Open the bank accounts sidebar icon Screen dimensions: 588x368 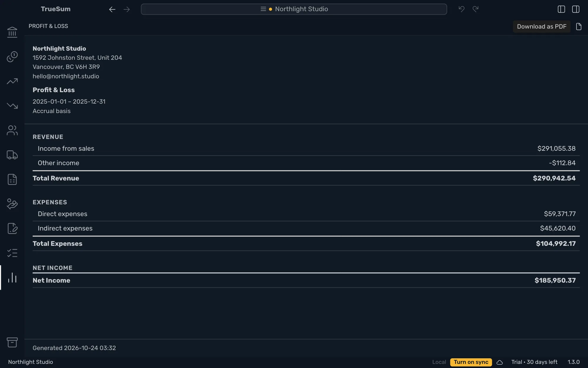tap(12, 32)
